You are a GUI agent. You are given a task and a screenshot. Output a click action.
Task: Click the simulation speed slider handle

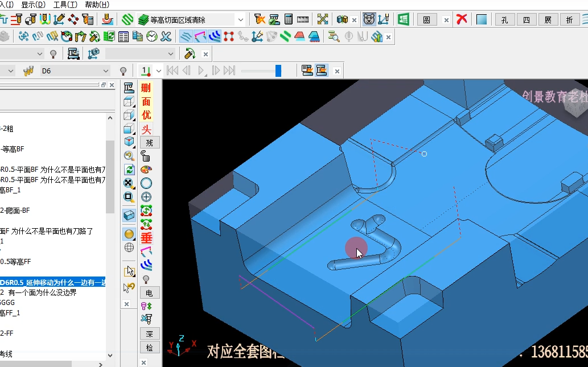pyautogui.click(x=278, y=71)
